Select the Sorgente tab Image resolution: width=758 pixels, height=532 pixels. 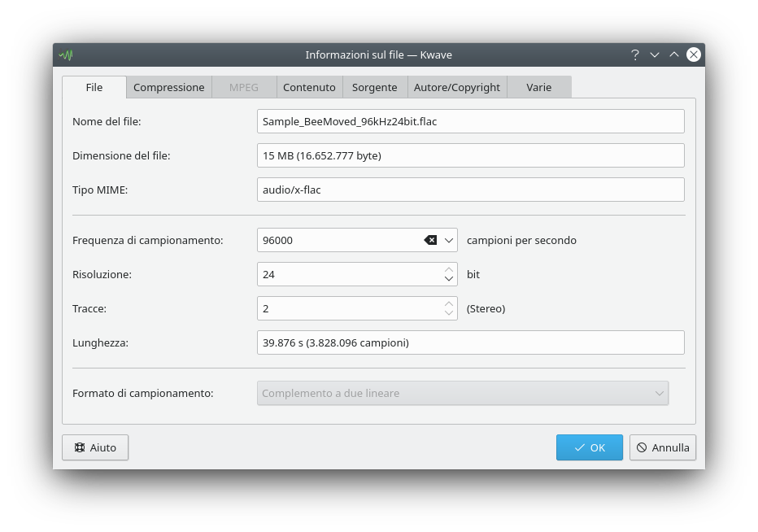[x=375, y=87]
